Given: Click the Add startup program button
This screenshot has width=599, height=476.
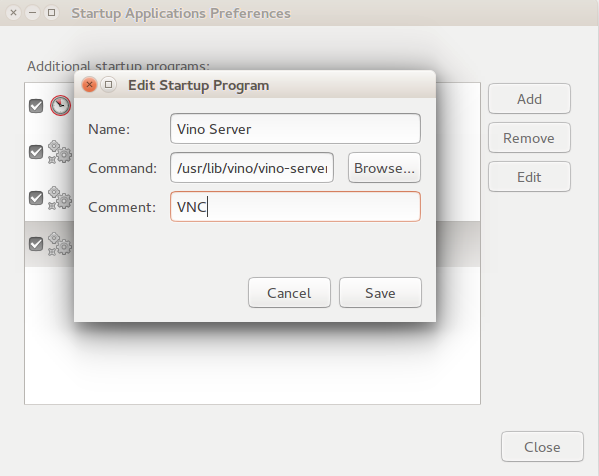Looking at the screenshot, I should click(x=529, y=99).
